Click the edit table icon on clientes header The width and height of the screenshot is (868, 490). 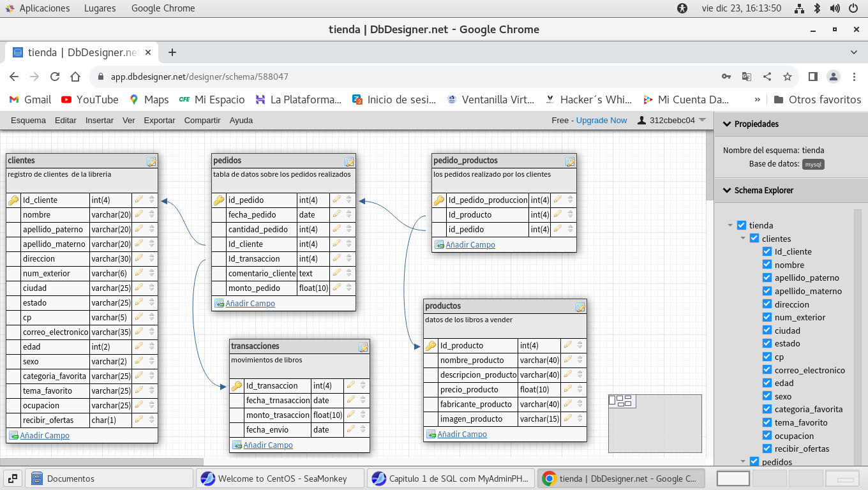(151, 161)
